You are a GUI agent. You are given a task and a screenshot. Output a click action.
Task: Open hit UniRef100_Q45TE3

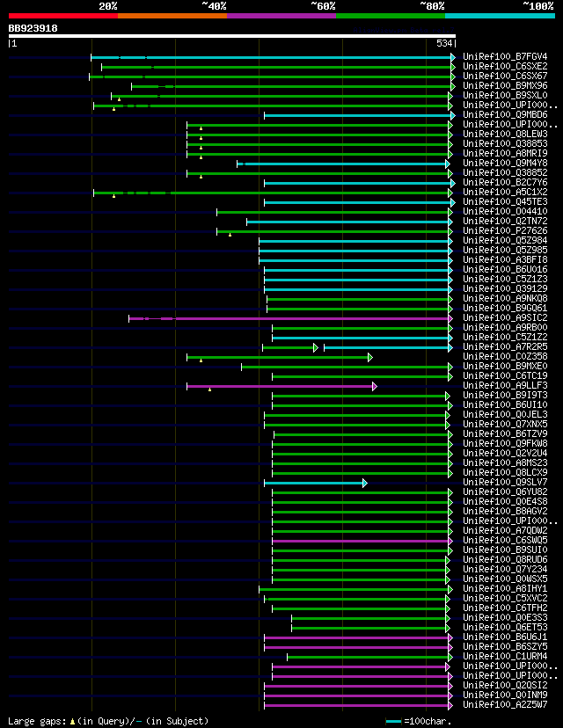(x=505, y=201)
